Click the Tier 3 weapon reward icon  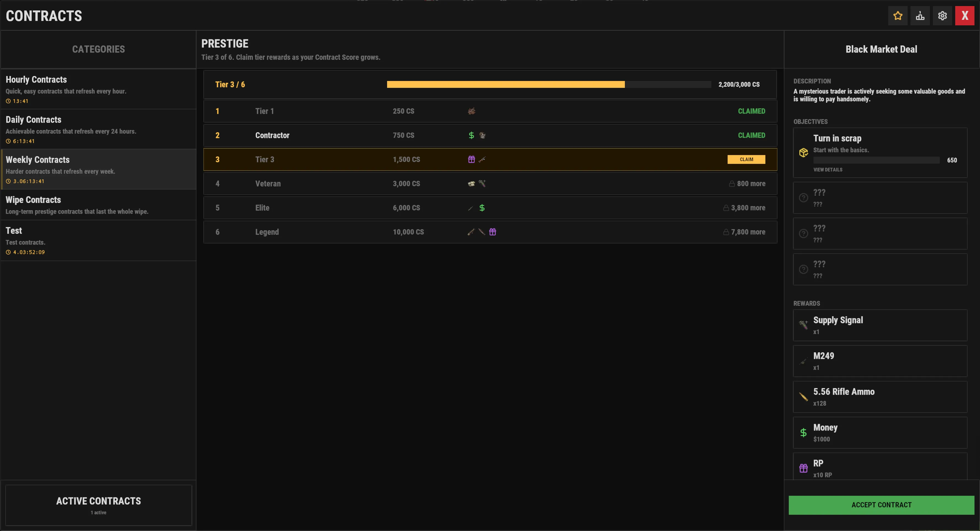(x=482, y=159)
